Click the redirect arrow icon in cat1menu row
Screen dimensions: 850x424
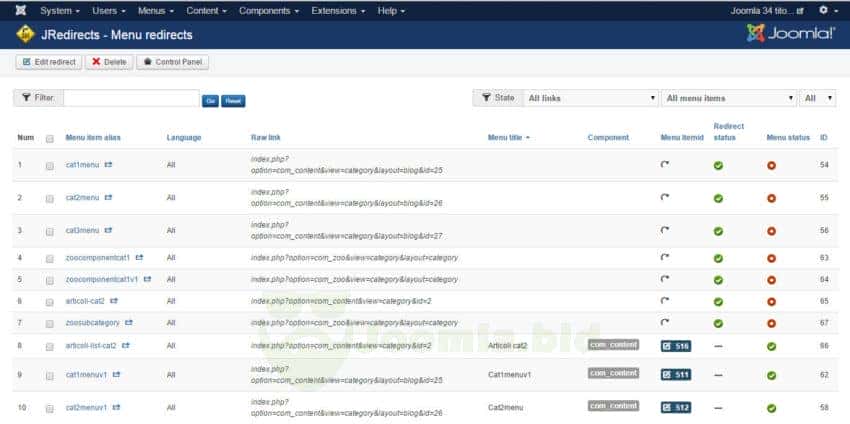665,164
